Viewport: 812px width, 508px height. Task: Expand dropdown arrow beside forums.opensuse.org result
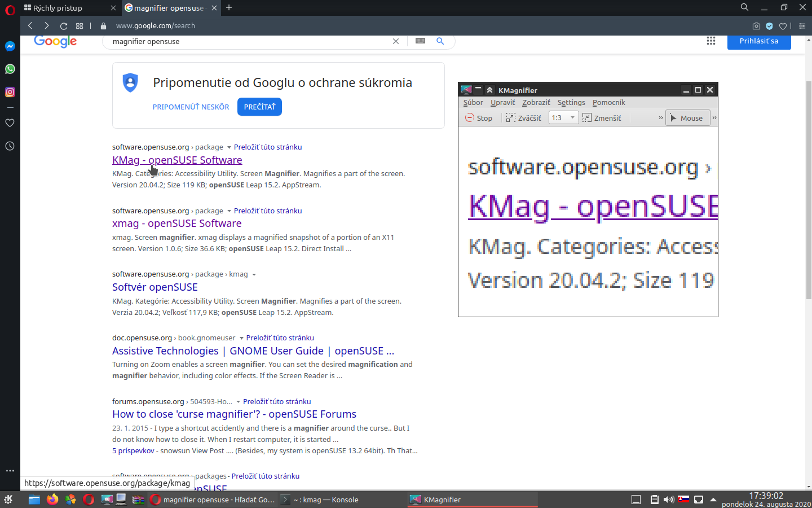coord(238,402)
